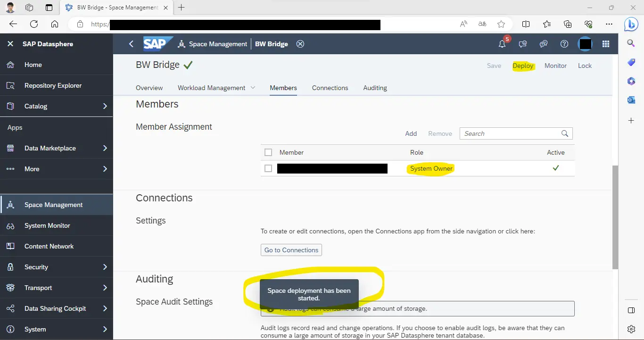Open the product switch grid icon
644x340 pixels.
(x=606, y=44)
